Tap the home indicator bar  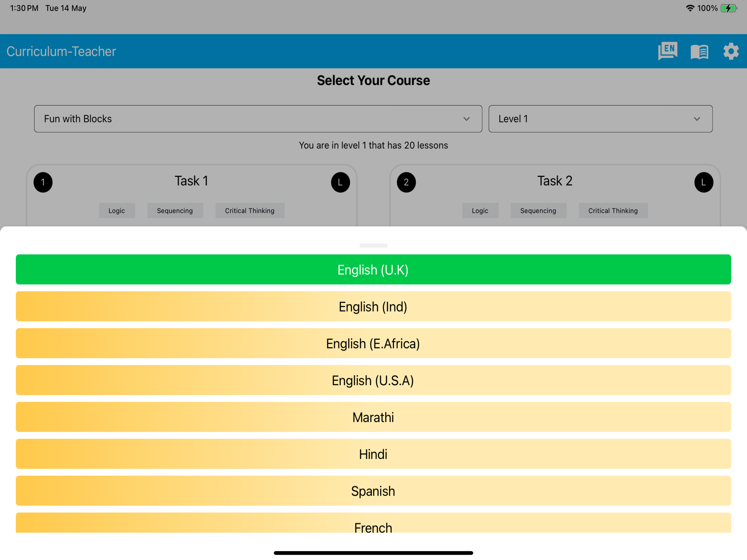click(373, 553)
